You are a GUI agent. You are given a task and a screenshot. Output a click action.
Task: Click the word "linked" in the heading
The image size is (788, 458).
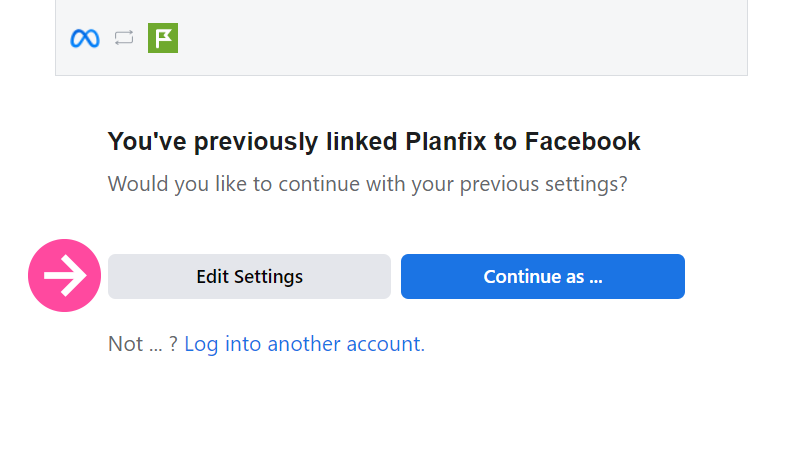coord(361,142)
